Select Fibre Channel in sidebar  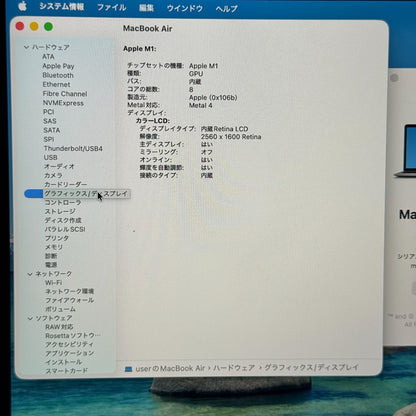click(x=65, y=94)
